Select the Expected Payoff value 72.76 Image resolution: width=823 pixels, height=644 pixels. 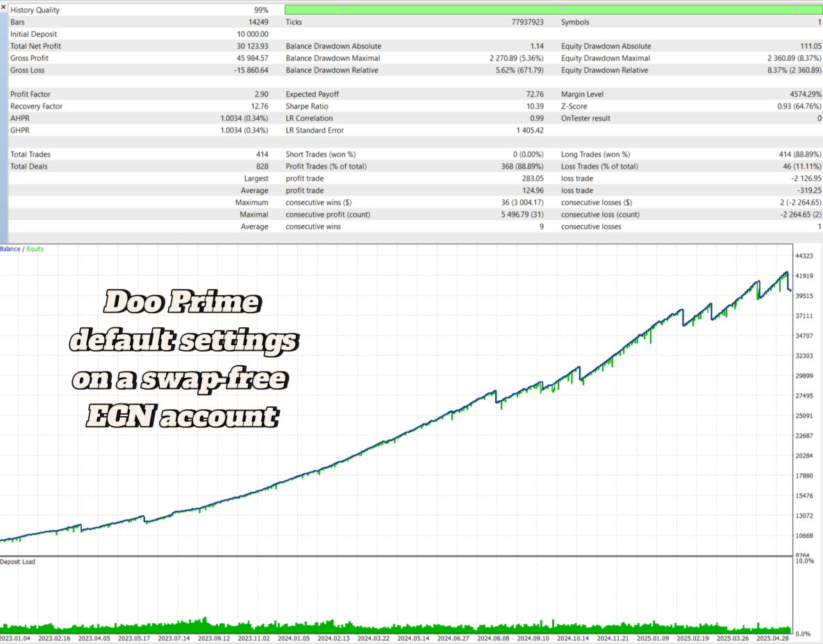click(535, 94)
